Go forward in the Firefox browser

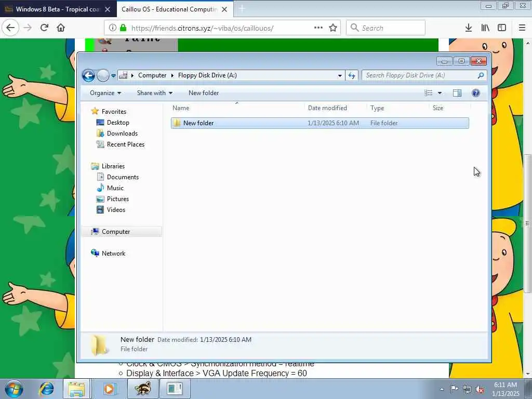28,28
